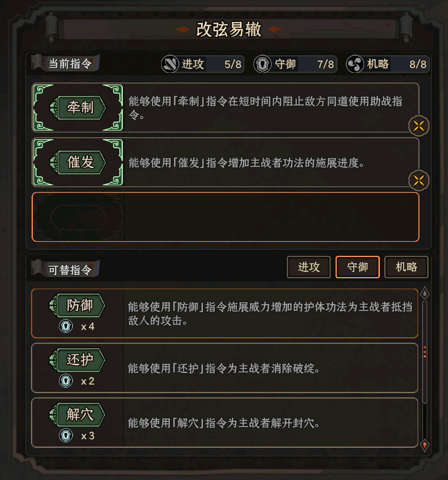Image resolution: width=448 pixels, height=480 pixels.
Task: Switch to the 进攻 filter tab
Action: pos(309,267)
